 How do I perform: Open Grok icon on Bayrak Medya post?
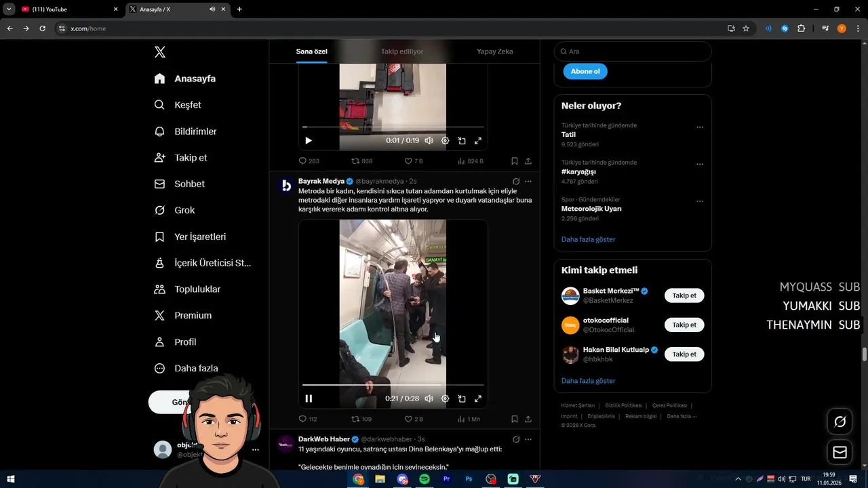[x=516, y=182]
